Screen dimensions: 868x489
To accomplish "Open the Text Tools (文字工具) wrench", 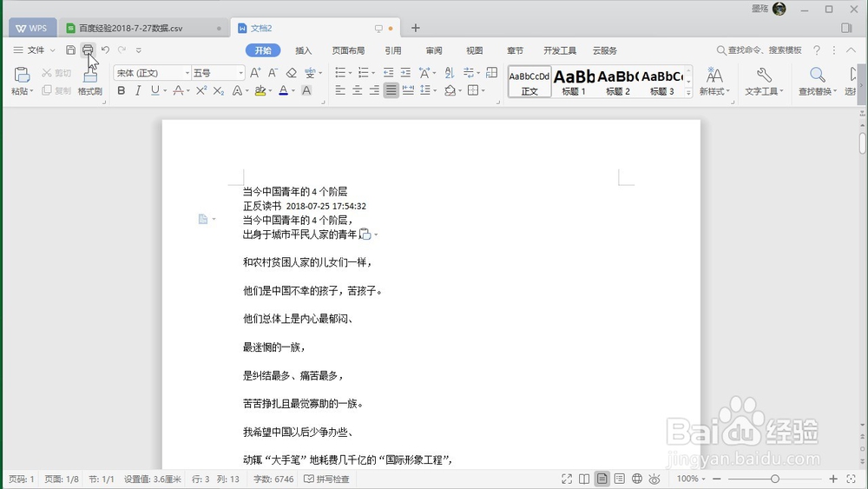I will tap(764, 81).
